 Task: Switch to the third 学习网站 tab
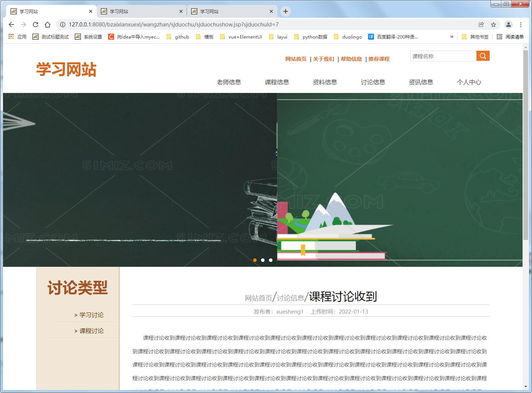(x=232, y=11)
